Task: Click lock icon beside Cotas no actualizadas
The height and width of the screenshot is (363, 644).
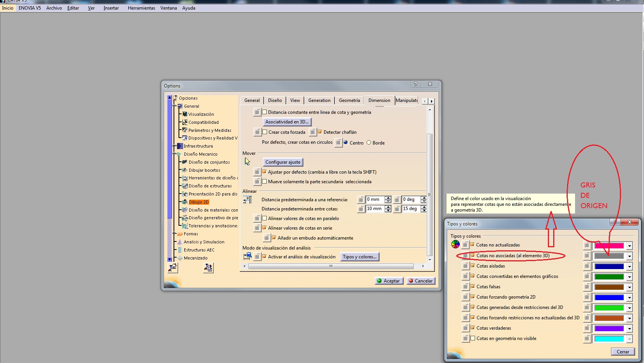Action: (x=465, y=245)
